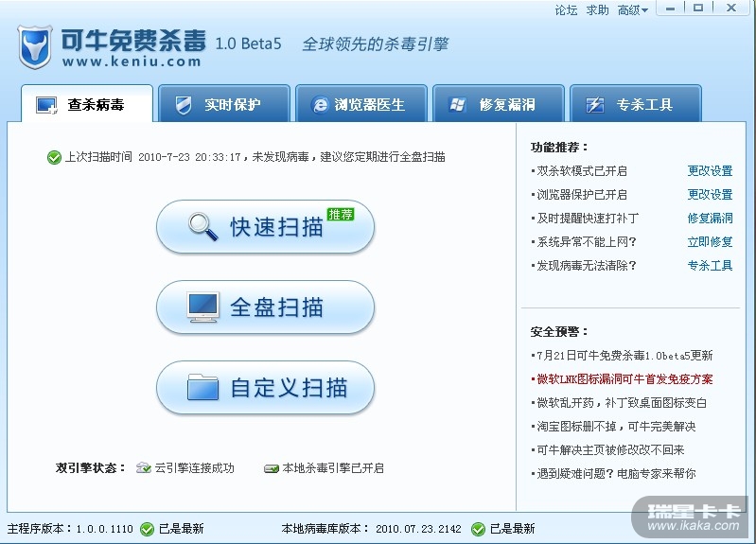
Task: Start a 自定义扫描 custom scan
Action: pos(265,387)
